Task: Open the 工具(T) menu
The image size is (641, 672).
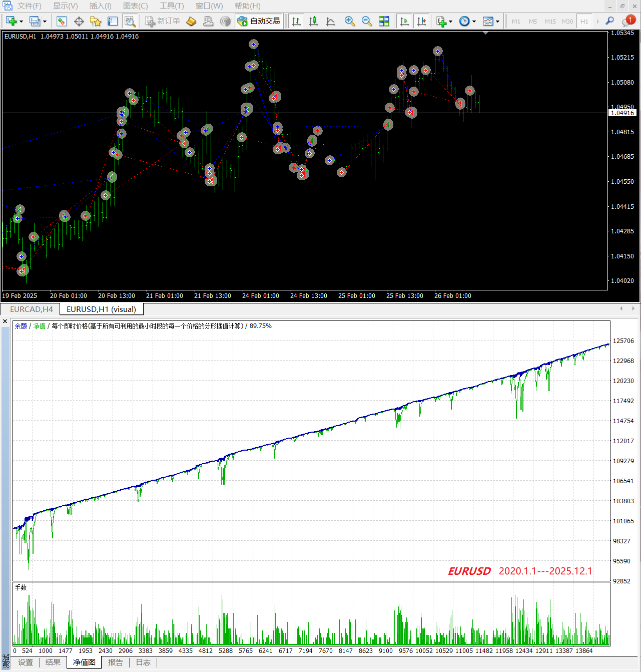Action: [x=172, y=6]
